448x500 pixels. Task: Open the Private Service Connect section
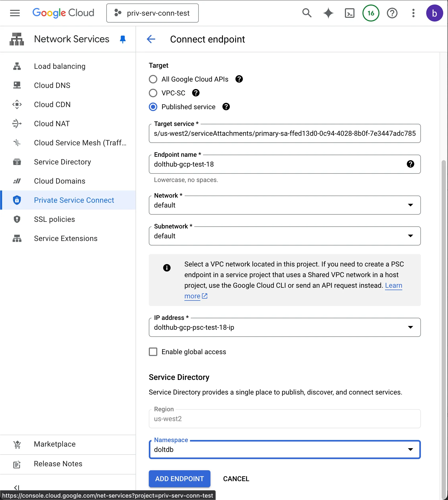pyautogui.click(x=74, y=200)
